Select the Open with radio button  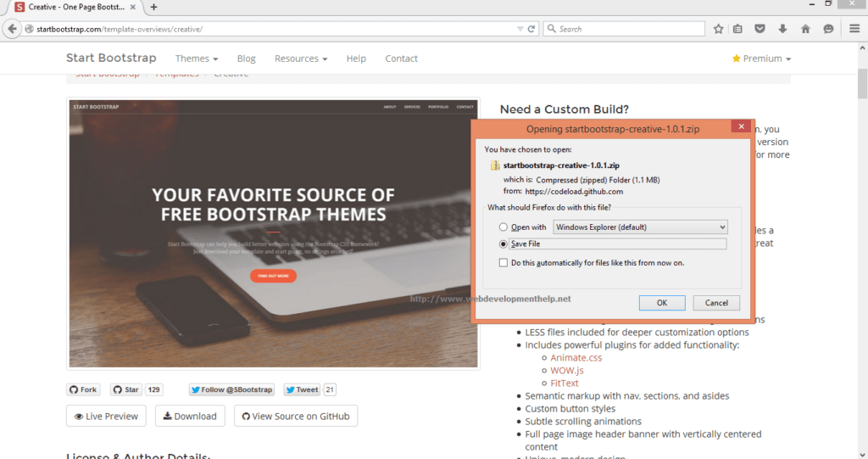point(504,227)
